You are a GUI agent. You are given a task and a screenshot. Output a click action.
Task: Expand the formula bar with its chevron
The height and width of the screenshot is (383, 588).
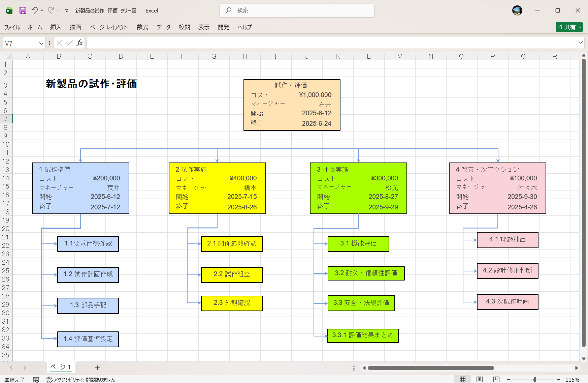coord(581,43)
